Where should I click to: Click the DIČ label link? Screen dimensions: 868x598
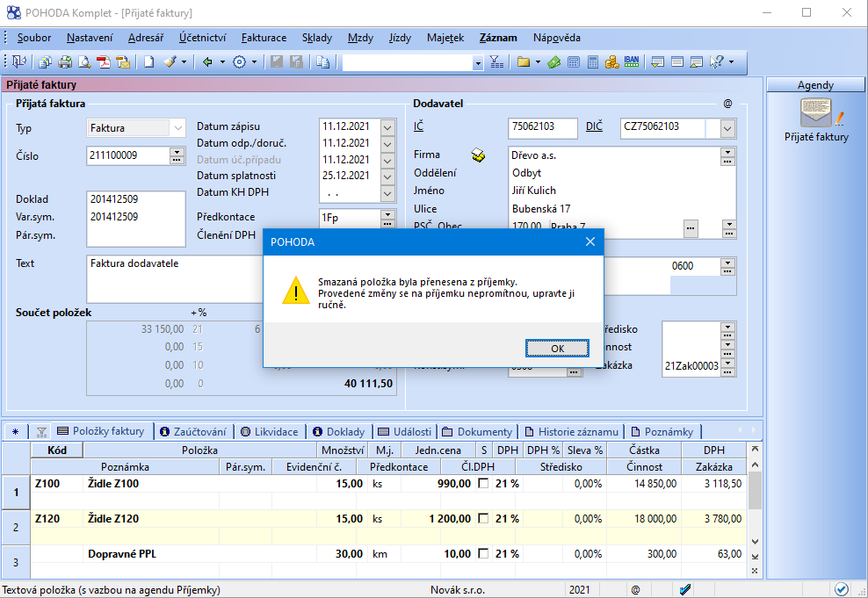594,126
